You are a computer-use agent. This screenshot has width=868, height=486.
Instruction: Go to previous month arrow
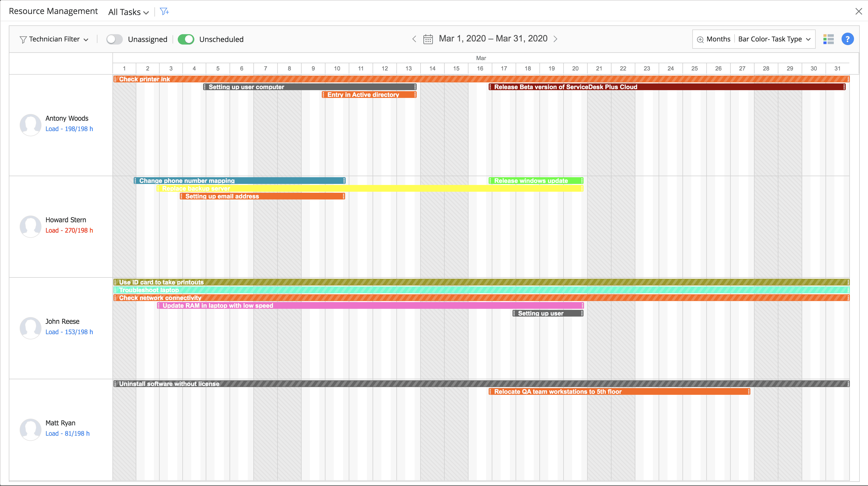pyautogui.click(x=414, y=39)
